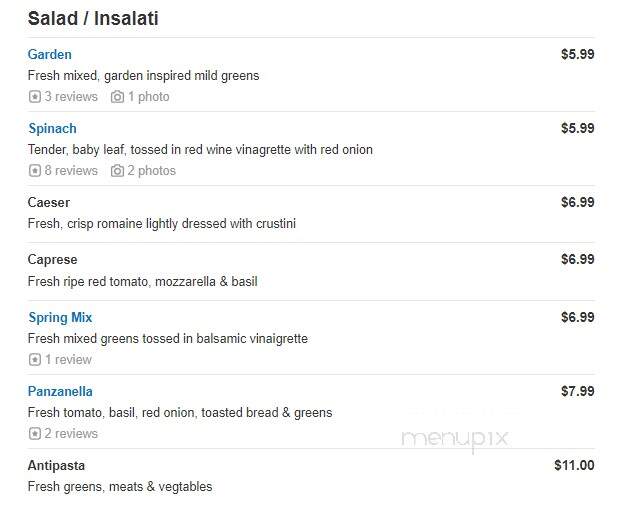Open the Panzanella salad link

tap(60, 391)
